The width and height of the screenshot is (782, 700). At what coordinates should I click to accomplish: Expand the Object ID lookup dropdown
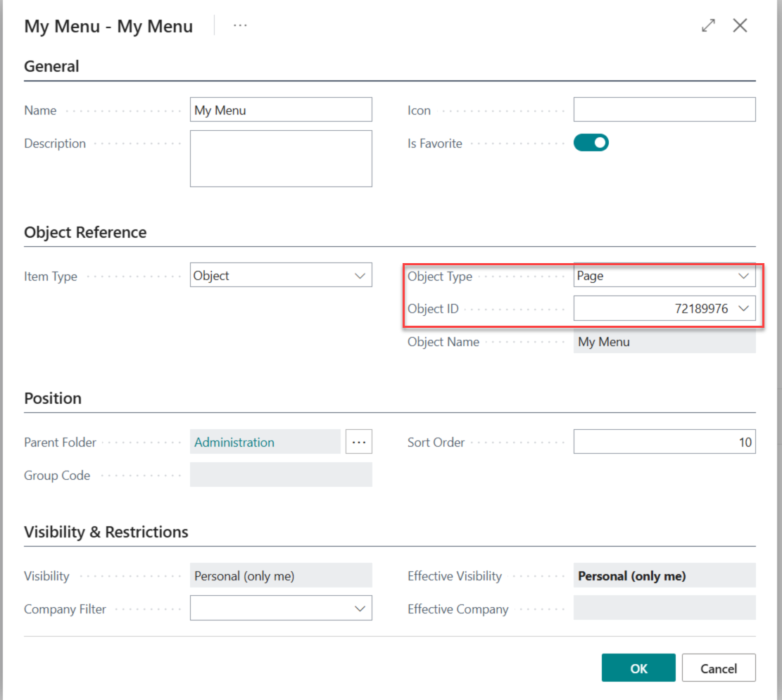coord(744,308)
